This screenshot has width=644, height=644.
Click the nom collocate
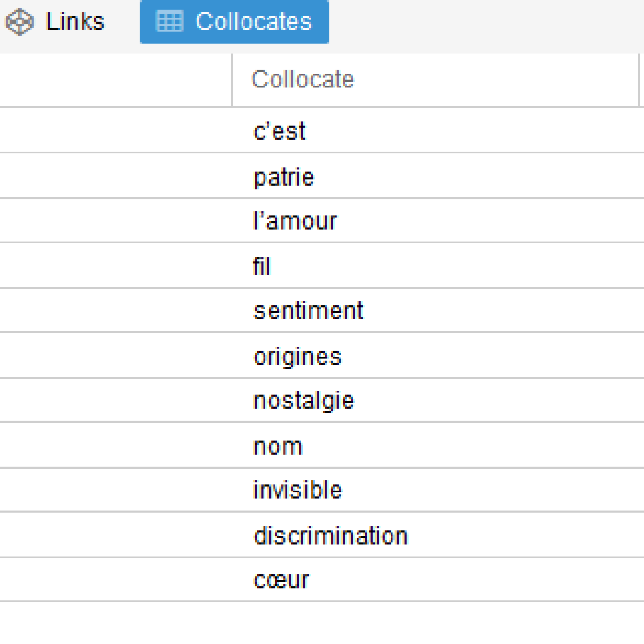[278, 446]
